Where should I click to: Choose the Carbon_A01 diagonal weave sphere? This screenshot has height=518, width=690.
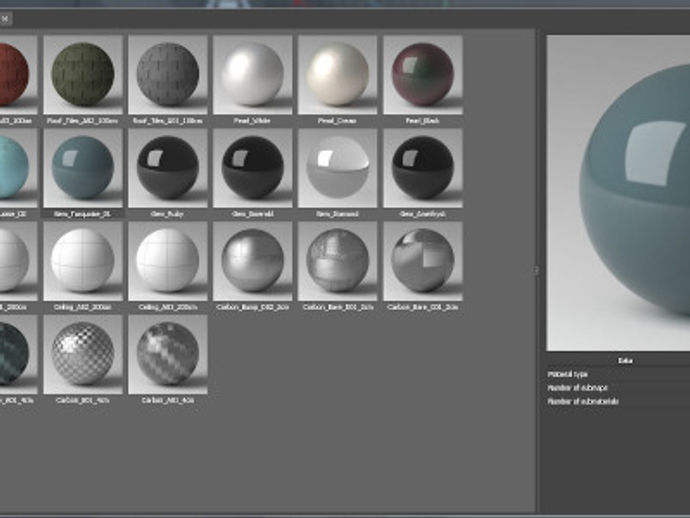(168, 354)
